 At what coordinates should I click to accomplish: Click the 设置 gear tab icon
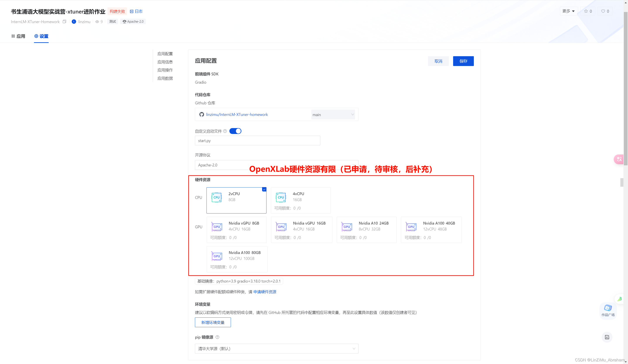click(x=36, y=36)
